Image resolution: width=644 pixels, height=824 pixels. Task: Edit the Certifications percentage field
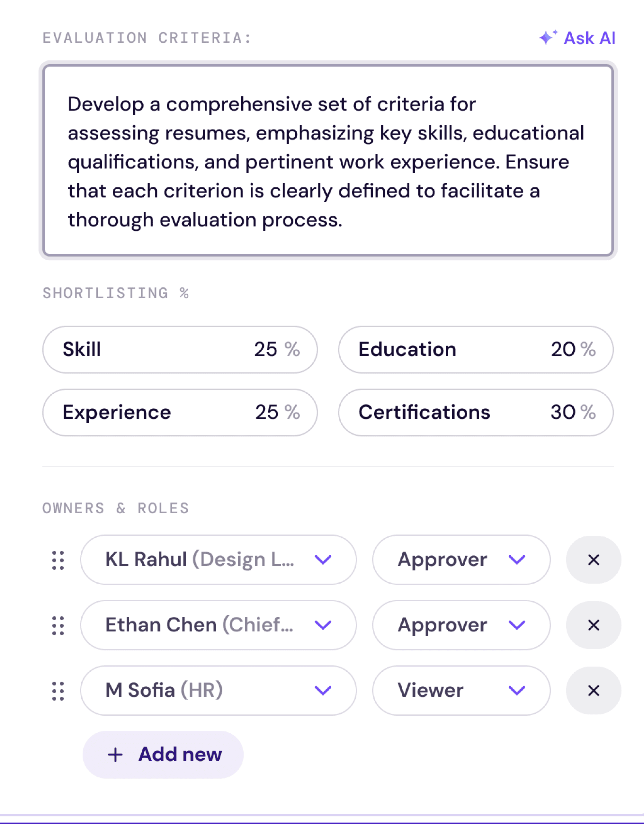tap(562, 412)
